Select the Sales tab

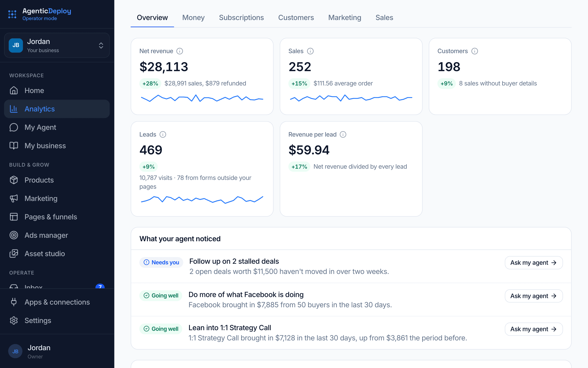click(x=384, y=18)
